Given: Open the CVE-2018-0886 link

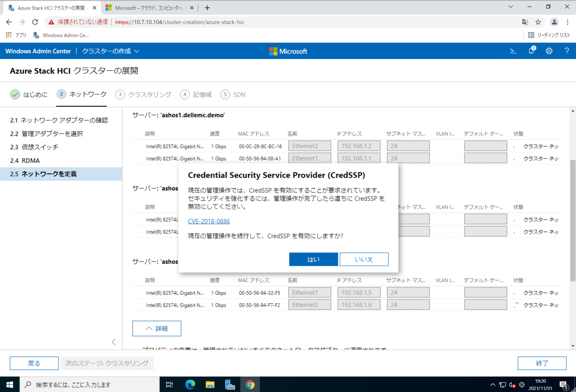Looking at the screenshot, I should pyautogui.click(x=209, y=221).
